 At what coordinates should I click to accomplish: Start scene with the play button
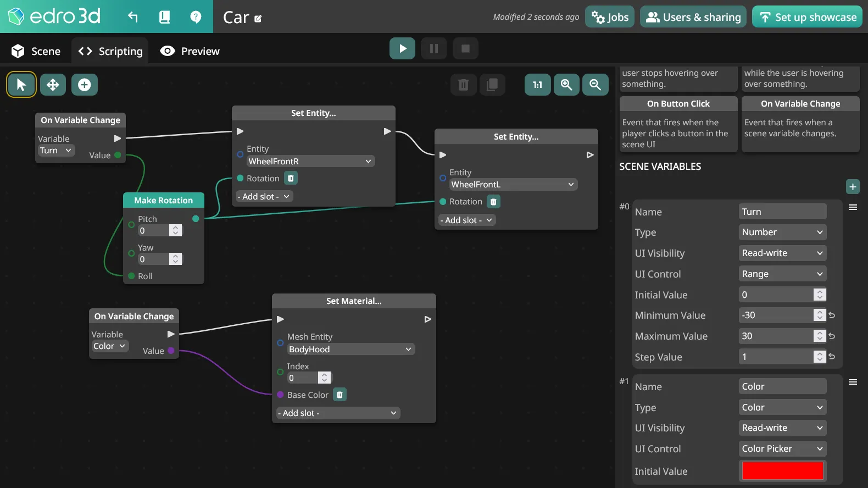[x=403, y=48]
